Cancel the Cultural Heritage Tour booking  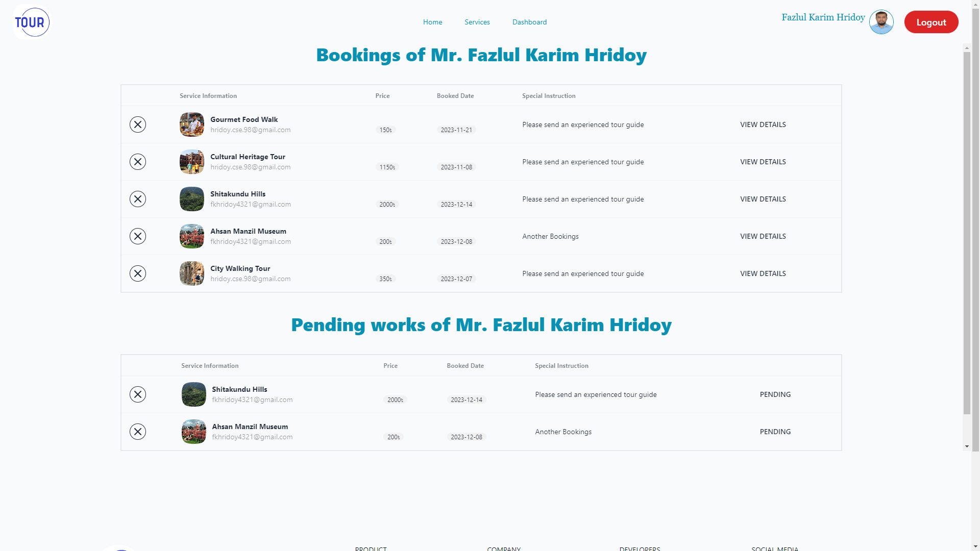(x=137, y=162)
